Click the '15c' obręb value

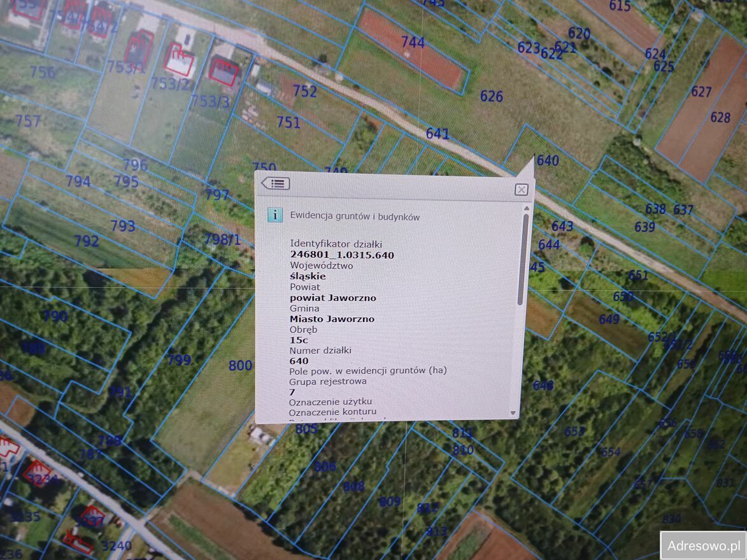click(x=299, y=340)
